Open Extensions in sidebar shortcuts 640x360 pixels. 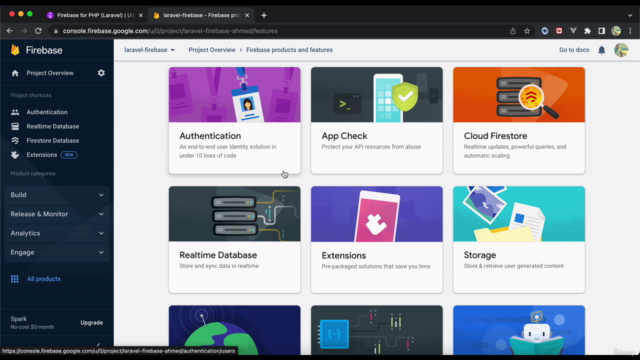click(x=42, y=155)
